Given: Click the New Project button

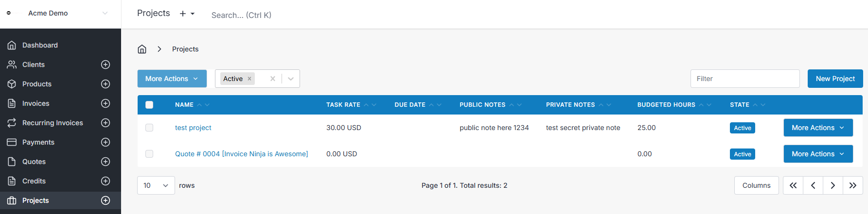Looking at the screenshot, I should (x=835, y=79).
